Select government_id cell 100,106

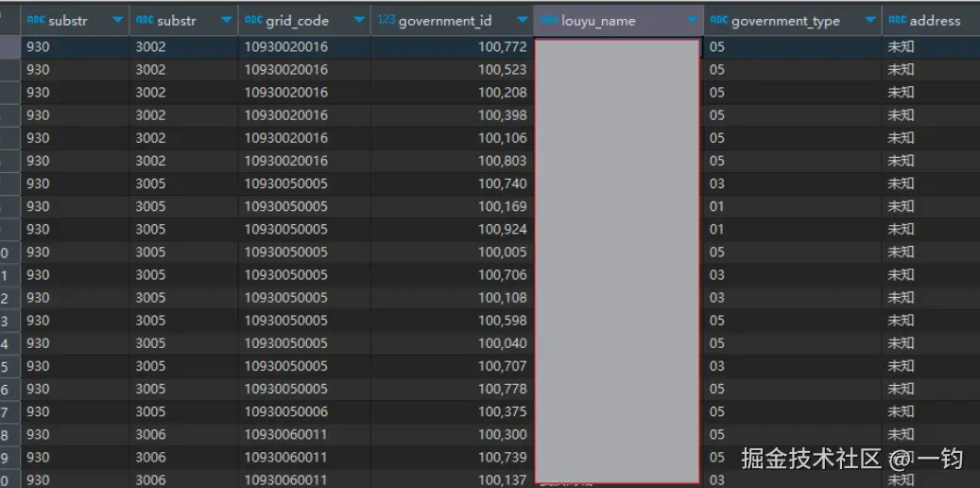(x=452, y=138)
